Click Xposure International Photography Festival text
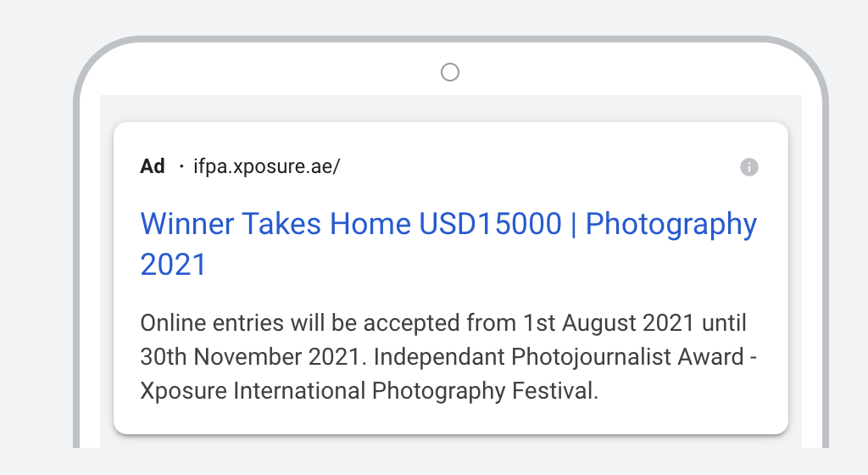868x475 pixels. tap(370, 391)
